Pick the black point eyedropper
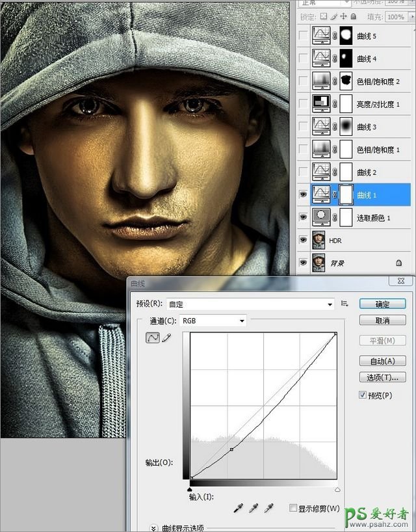The height and width of the screenshot is (532, 416). pyautogui.click(x=237, y=507)
